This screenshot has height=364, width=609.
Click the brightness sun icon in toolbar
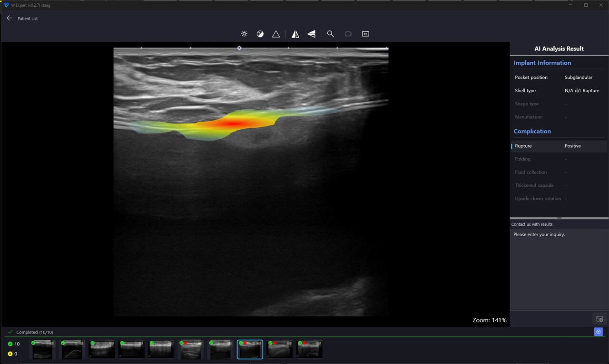tap(244, 34)
